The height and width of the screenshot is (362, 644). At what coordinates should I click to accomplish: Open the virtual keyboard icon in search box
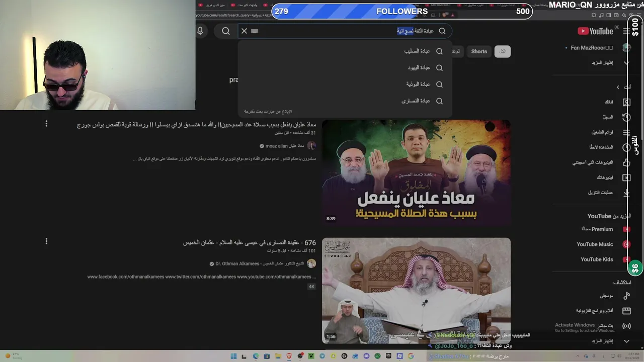click(255, 31)
